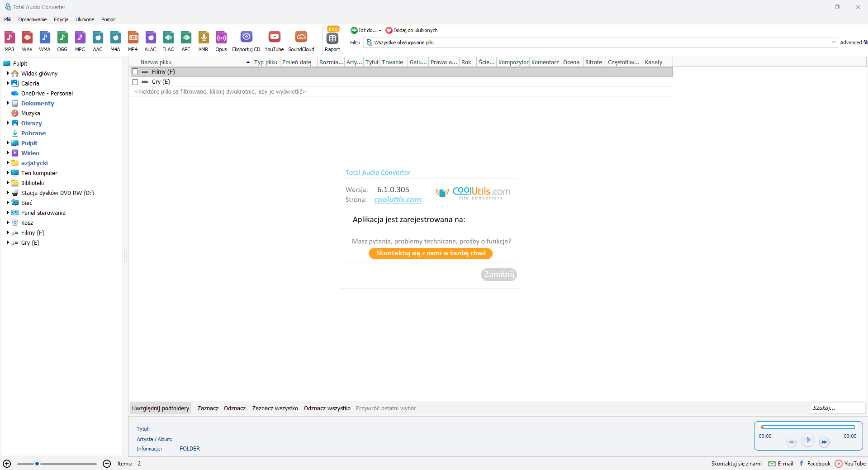Click Zaznacz wszystko button

(x=275, y=408)
